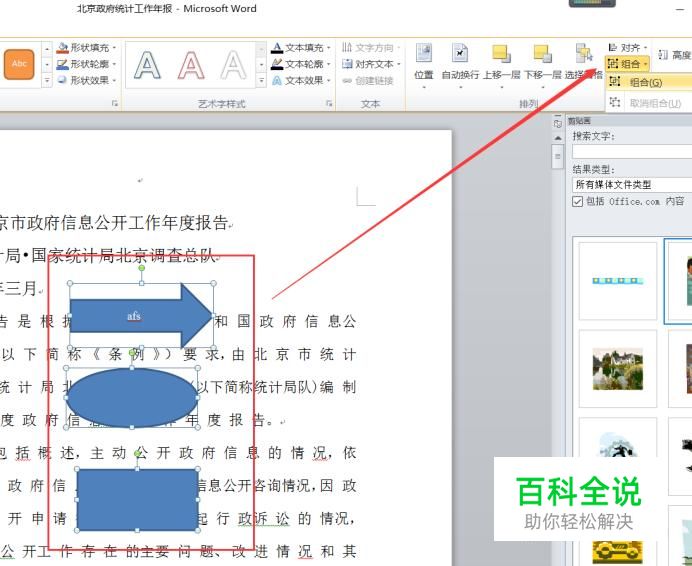Click Send Backward (下移一层) icon
Viewport: 692px width, 566px height.
(542, 54)
